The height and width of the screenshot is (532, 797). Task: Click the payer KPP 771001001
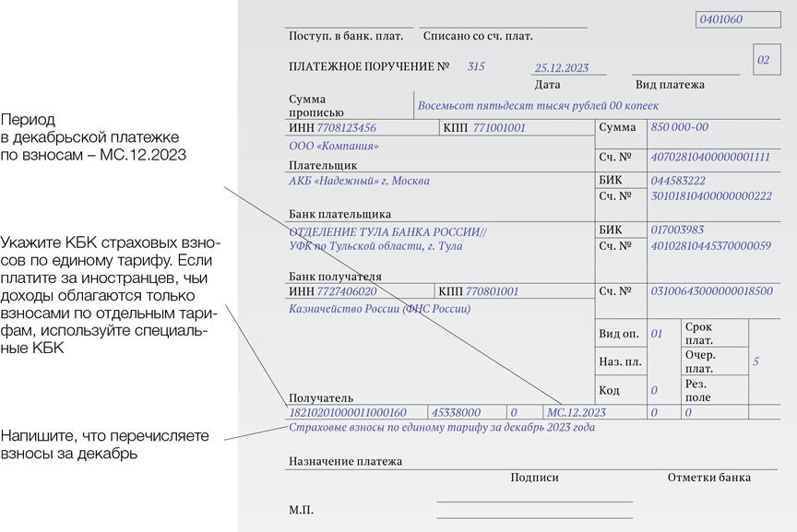click(x=498, y=128)
